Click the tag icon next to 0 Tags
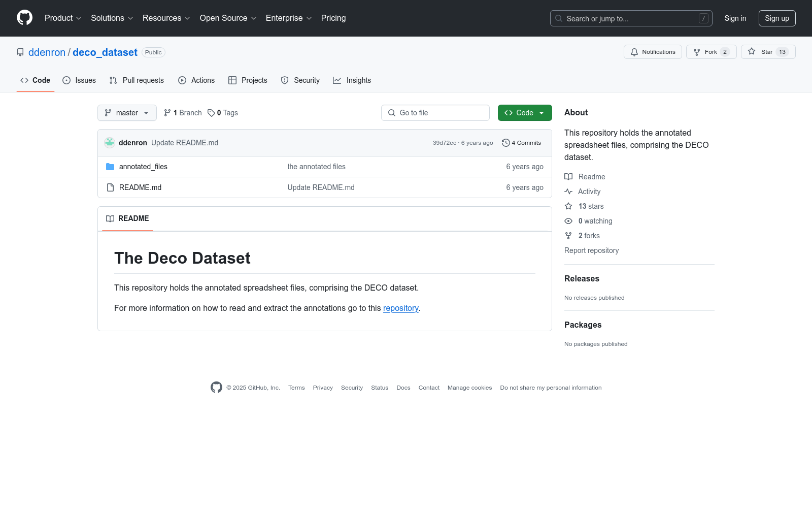The width and height of the screenshot is (812, 508). click(x=211, y=113)
